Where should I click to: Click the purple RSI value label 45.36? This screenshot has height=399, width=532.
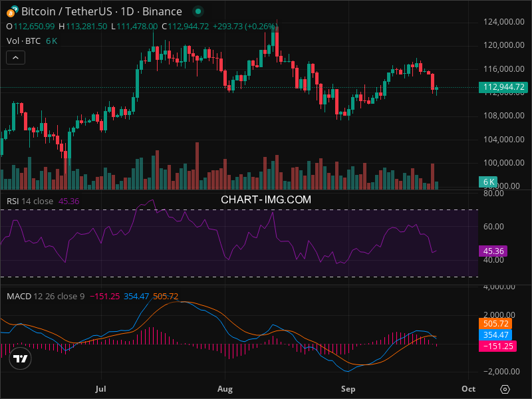point(493,251)
